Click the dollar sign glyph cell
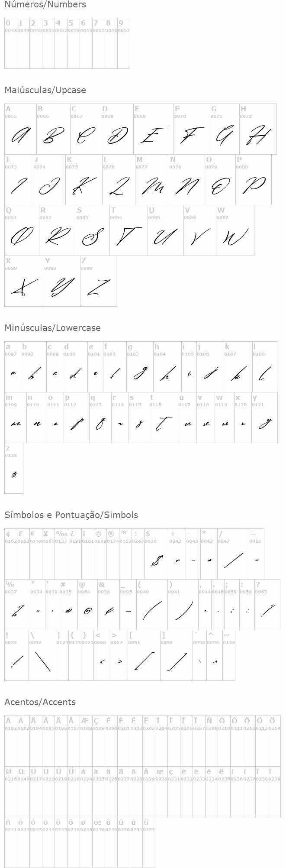This screenshot has height=868, width=286. click(x=156, y=554)
